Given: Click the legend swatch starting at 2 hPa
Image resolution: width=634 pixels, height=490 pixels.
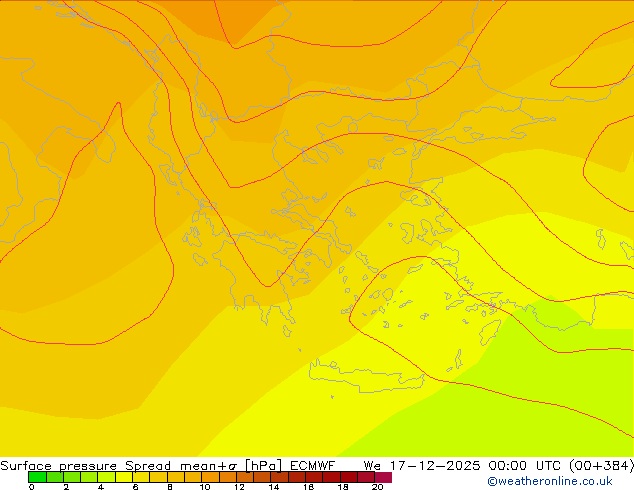Looking at the screenshot, I should point(72,477).
